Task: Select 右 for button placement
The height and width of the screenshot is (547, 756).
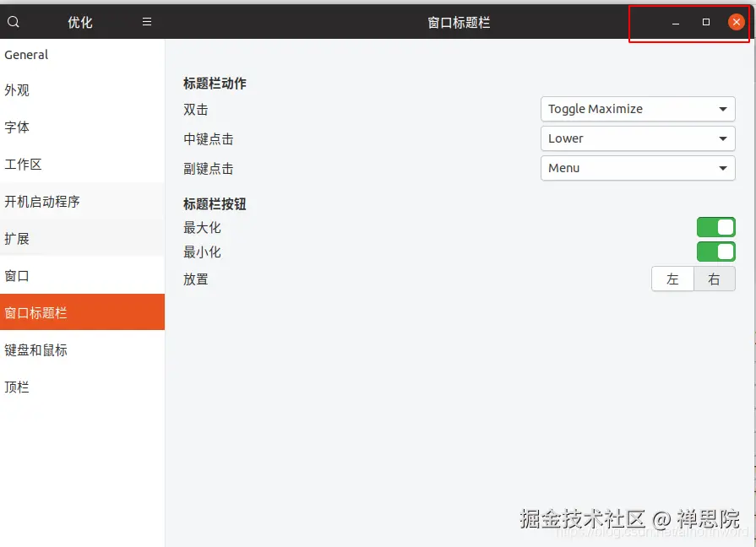Action: (714, 279)
